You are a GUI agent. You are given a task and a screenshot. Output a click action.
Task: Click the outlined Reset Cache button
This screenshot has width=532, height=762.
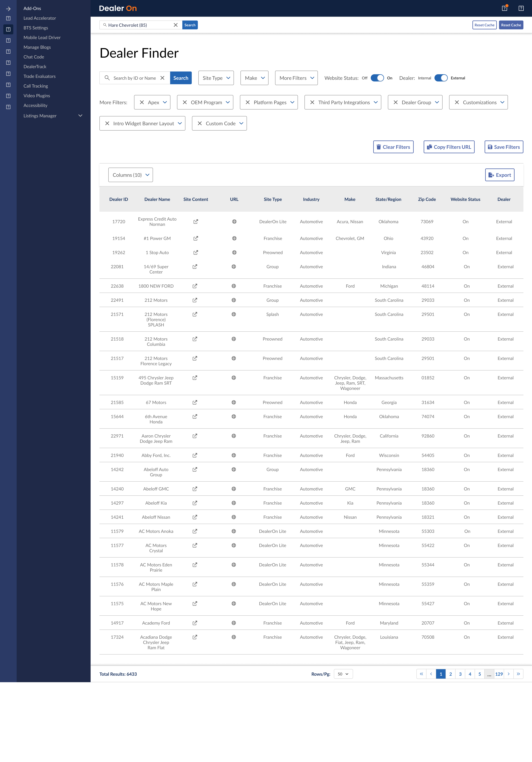coord(484,25)
